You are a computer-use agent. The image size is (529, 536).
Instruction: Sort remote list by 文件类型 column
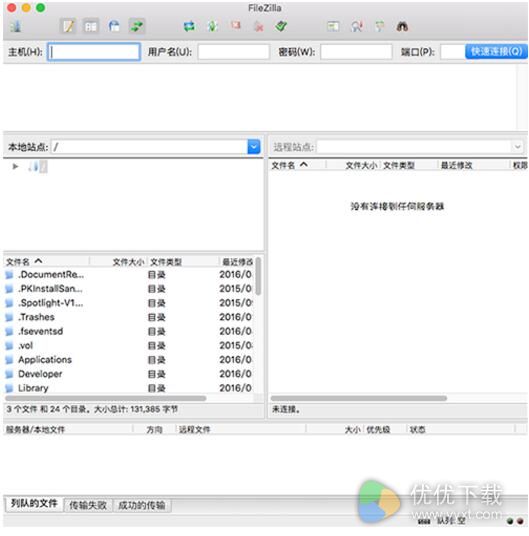pos(409,165)
